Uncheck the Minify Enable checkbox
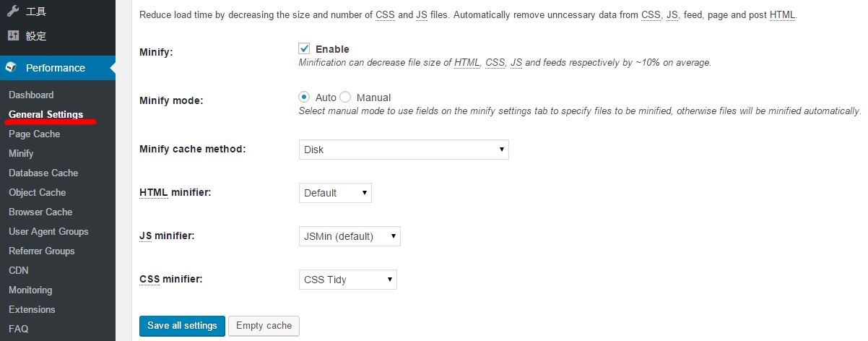Screen dimensions: 868x341 [304, 49]
